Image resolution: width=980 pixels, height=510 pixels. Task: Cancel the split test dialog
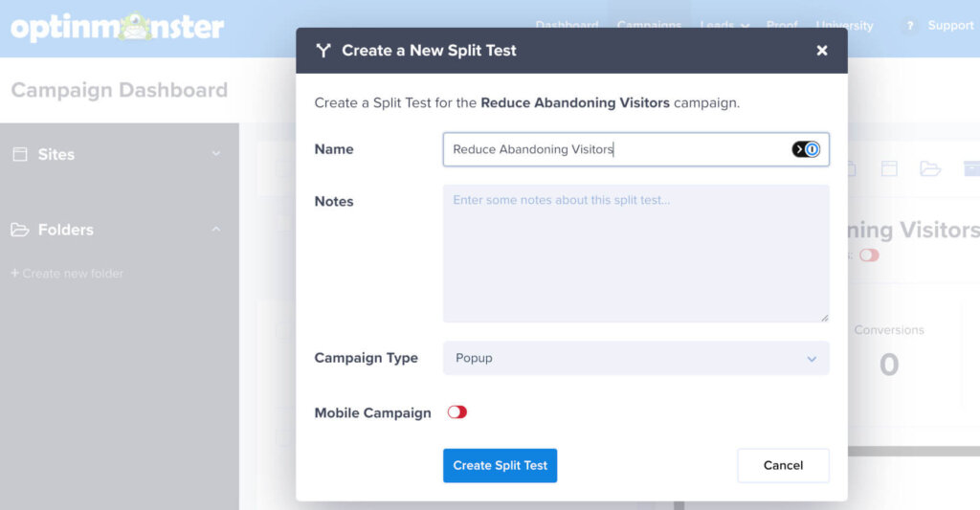pyautogui.click(x=783, y=466)
